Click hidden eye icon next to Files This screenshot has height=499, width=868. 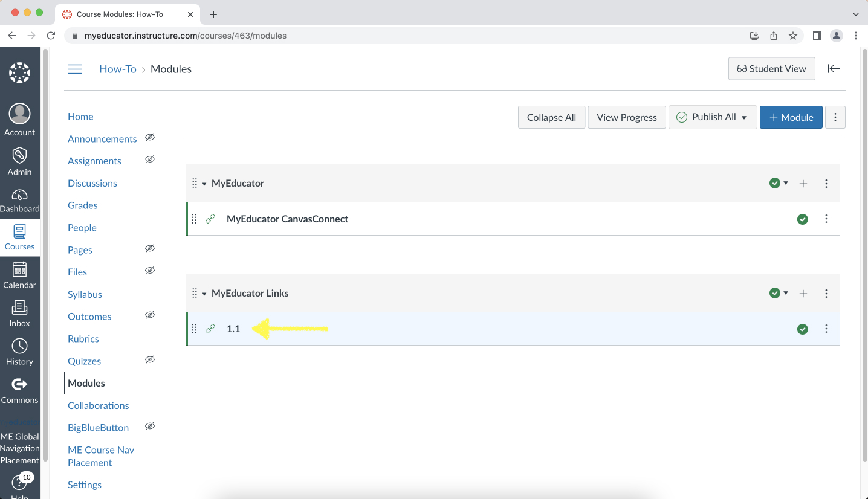coord(150,271)
